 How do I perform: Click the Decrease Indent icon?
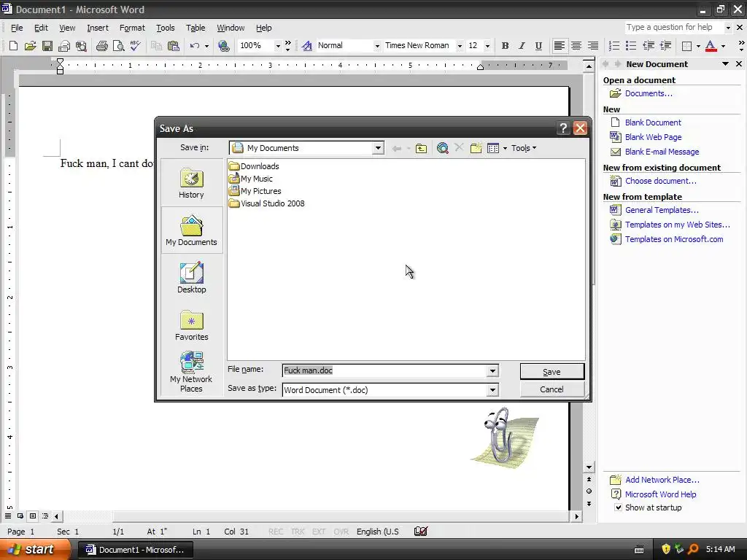[x=648, y=46]
